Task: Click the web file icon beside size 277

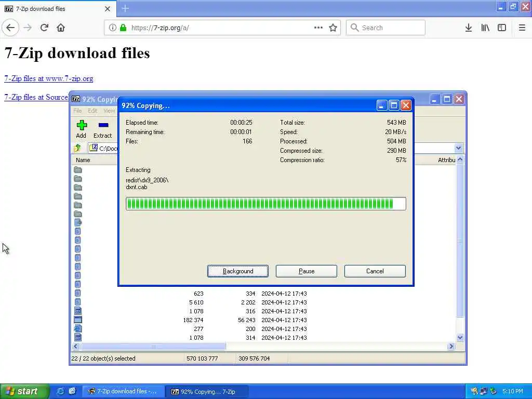Action: coord(78,328)
